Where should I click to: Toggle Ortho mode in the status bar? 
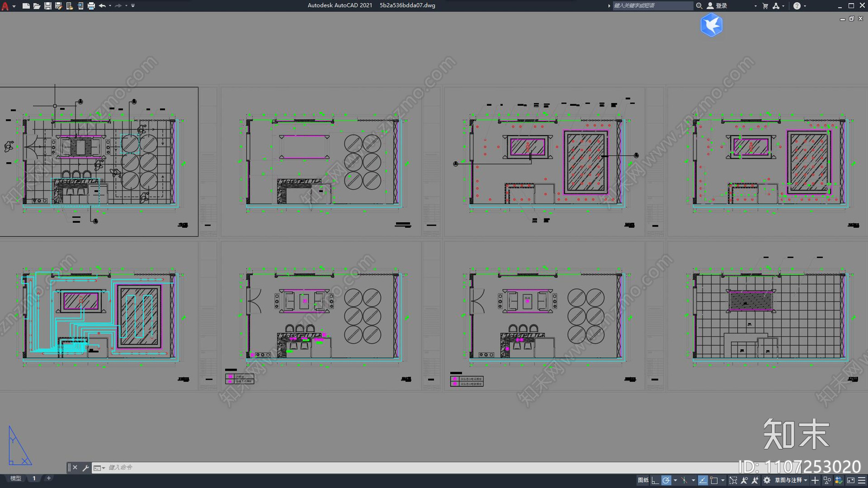coord(655,480)
